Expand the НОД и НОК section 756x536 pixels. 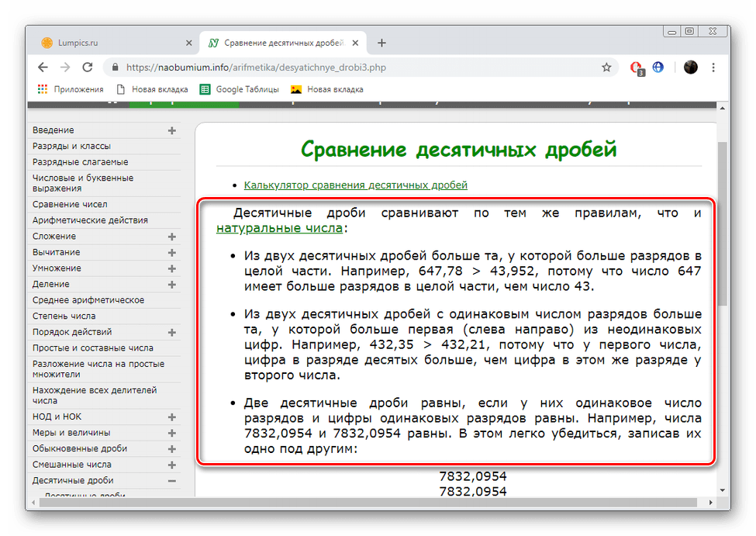click(171, 417)
